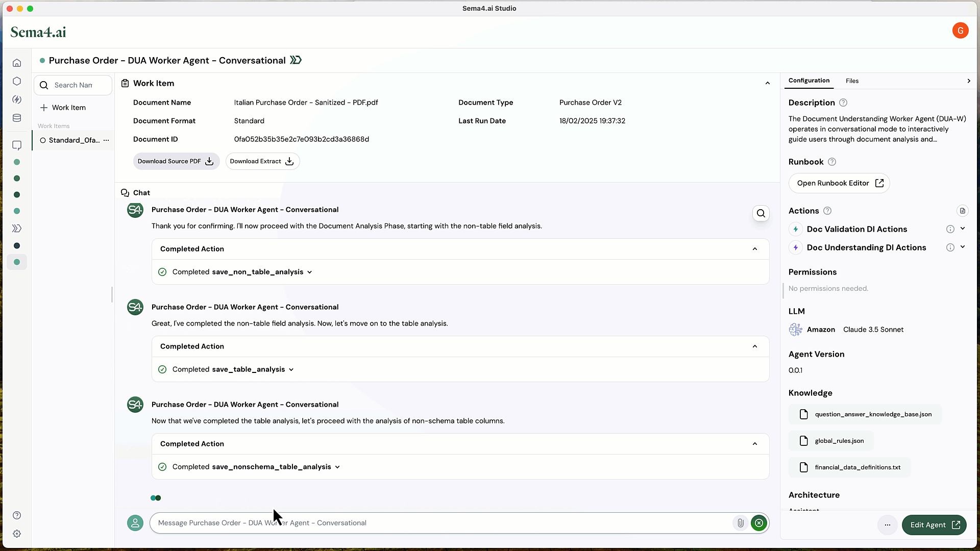Viewport: 980px width, 551px height.
Task: Open the Standard_0fa work item ellipsis menu
Action: coord(106,140)
